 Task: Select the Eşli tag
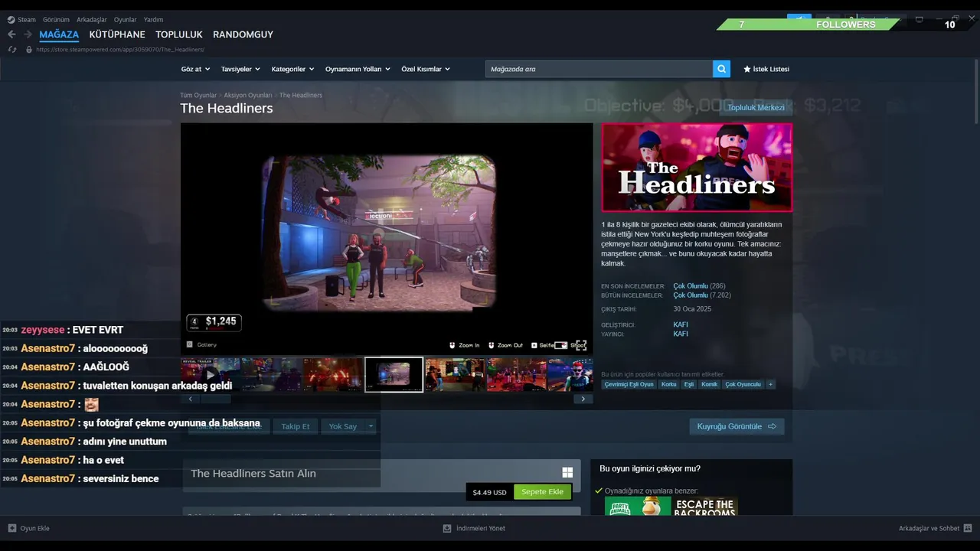pos(689,384)
